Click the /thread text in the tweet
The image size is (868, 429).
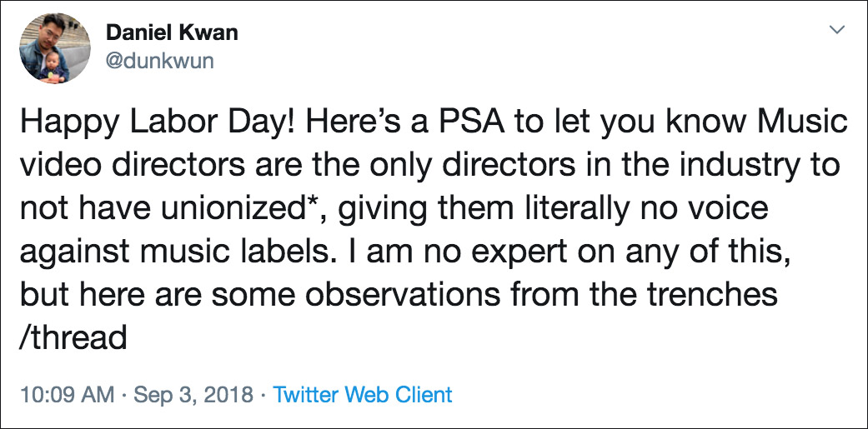click(x=73, y=337)
